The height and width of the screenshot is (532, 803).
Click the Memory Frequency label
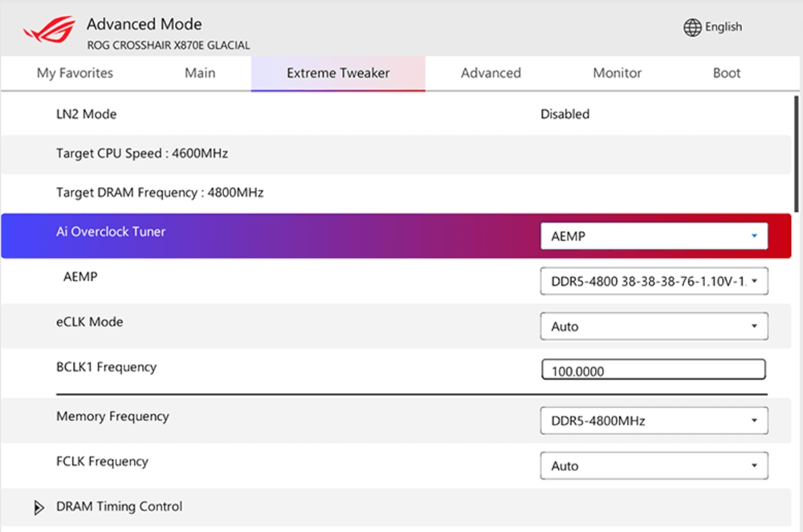112,416
